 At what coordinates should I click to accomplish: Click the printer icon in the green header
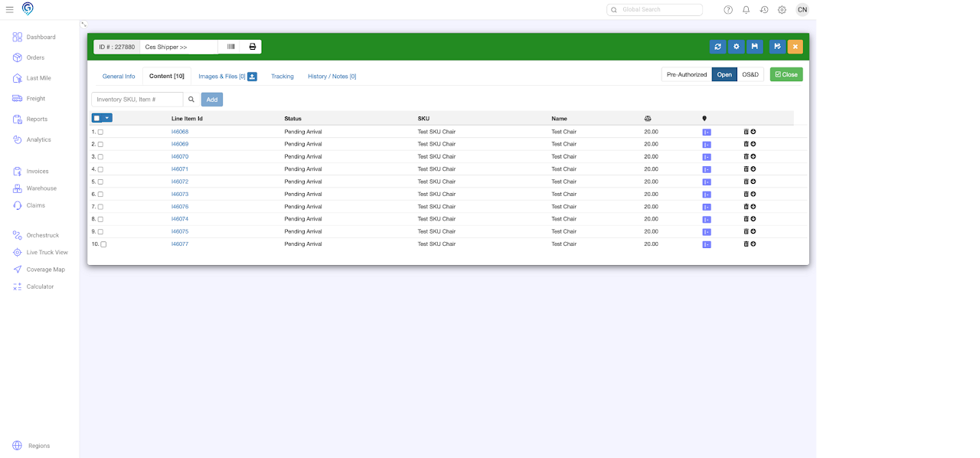(252, 47)
